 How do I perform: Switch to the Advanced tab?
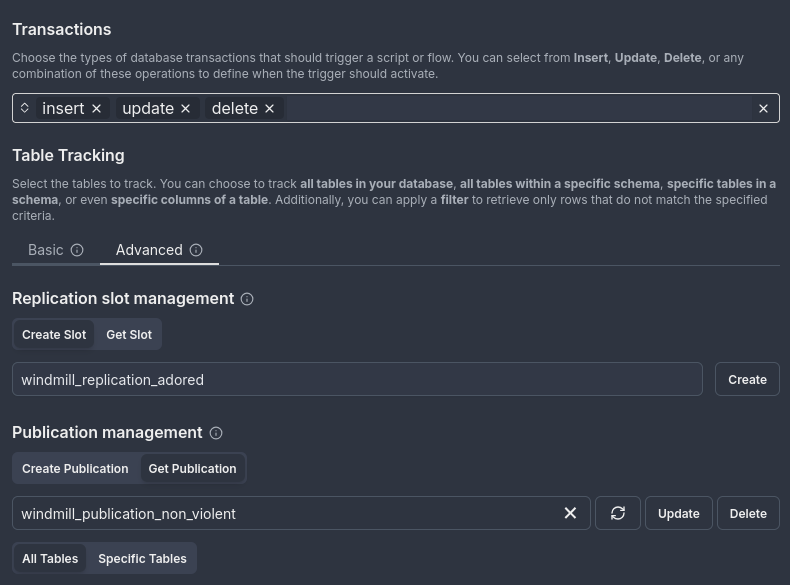pos(149,250)
